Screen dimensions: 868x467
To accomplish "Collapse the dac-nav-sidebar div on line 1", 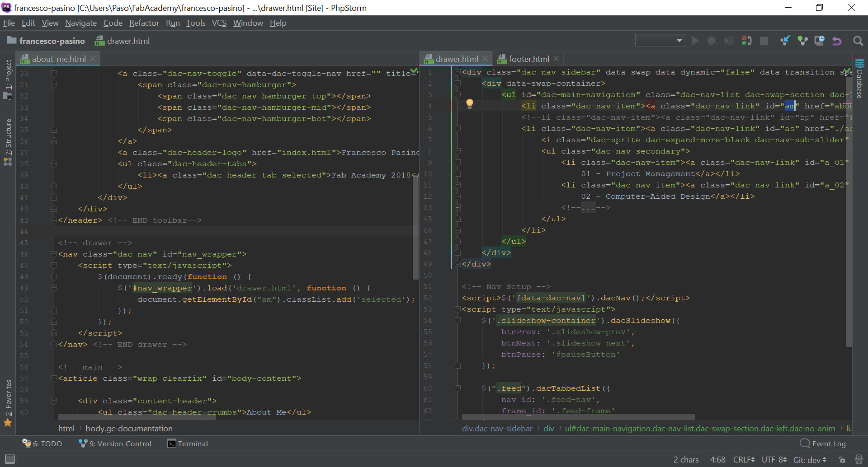I will click(x=458, y=72).
